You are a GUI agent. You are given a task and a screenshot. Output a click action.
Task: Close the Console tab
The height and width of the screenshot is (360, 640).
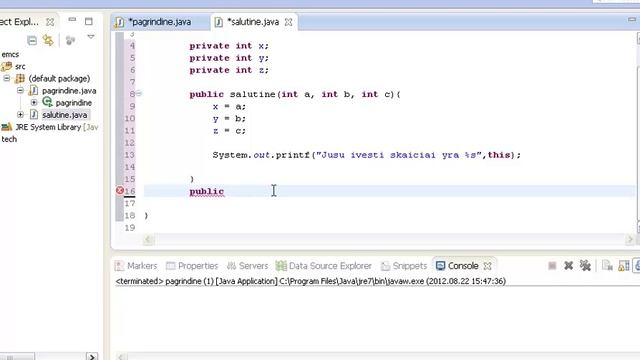(x=487, y=266)
